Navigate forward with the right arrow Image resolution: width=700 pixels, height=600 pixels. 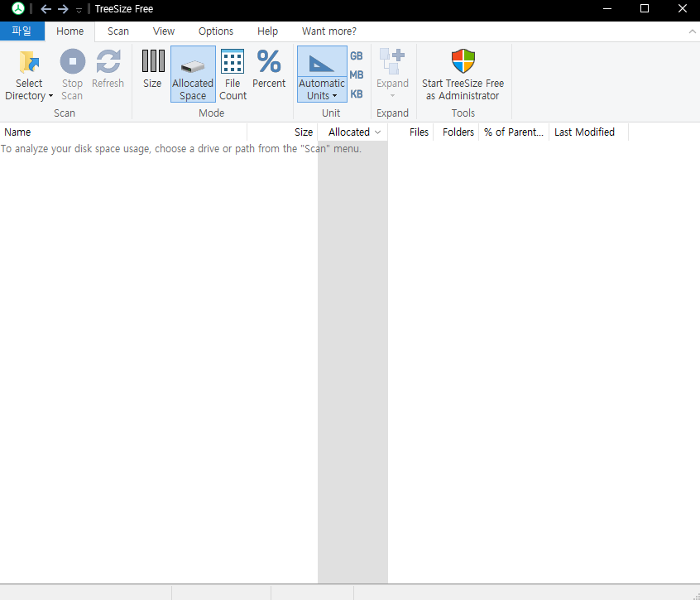tap(63, 9)
